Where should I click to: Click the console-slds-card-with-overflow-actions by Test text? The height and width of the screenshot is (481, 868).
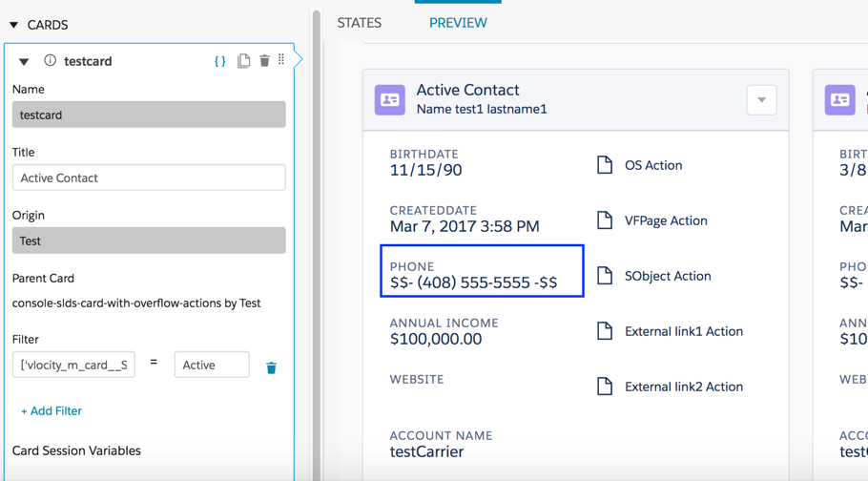136,303
